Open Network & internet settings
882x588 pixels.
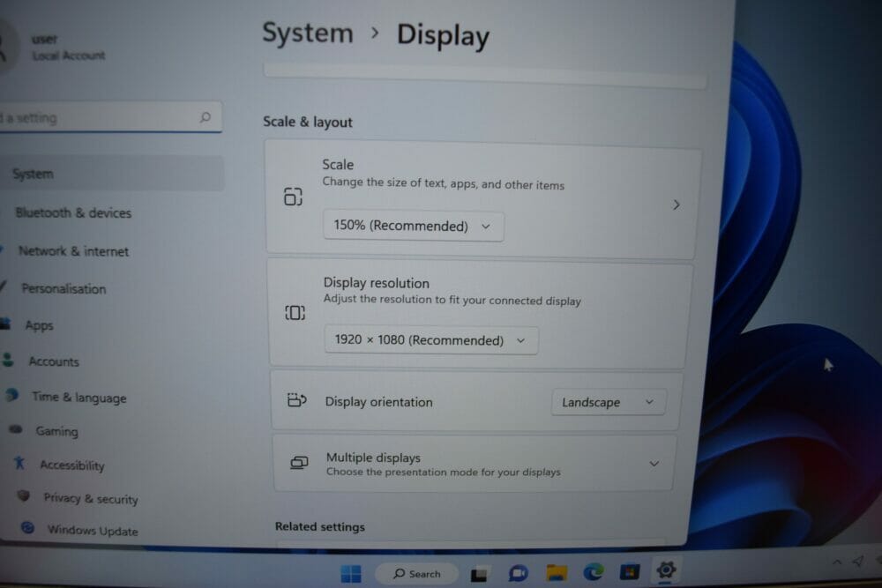click(74, 251)
